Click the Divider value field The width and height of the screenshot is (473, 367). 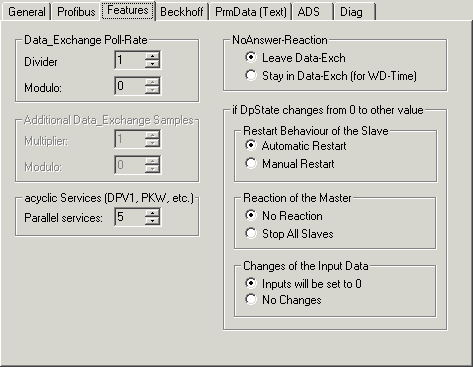[x=130, y=60]
